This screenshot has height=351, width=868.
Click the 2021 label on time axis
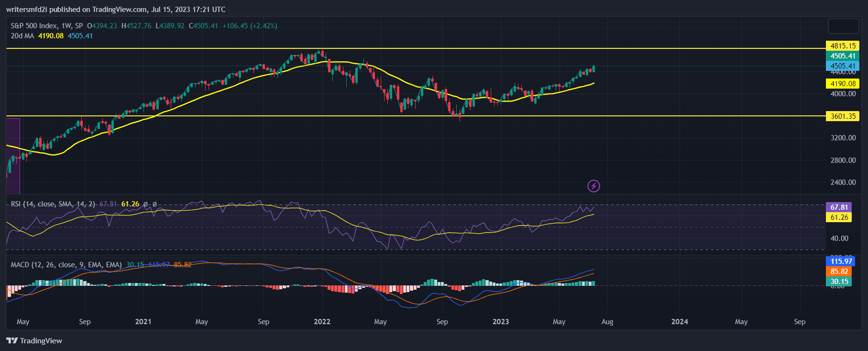143,322
